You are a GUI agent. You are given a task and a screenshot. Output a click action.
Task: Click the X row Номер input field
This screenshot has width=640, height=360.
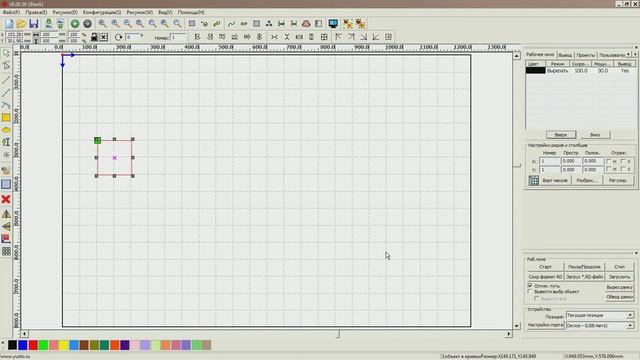click(549, 161)
